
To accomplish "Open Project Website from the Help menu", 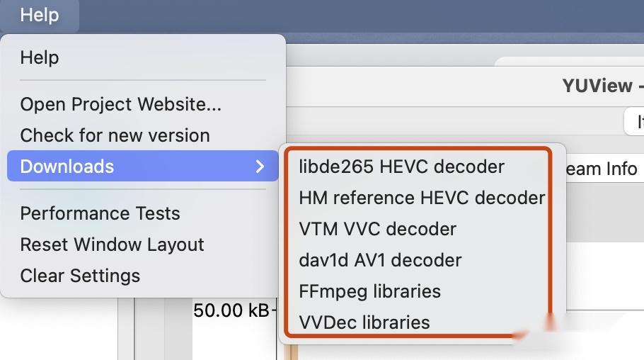I will [x=120, y=104].
